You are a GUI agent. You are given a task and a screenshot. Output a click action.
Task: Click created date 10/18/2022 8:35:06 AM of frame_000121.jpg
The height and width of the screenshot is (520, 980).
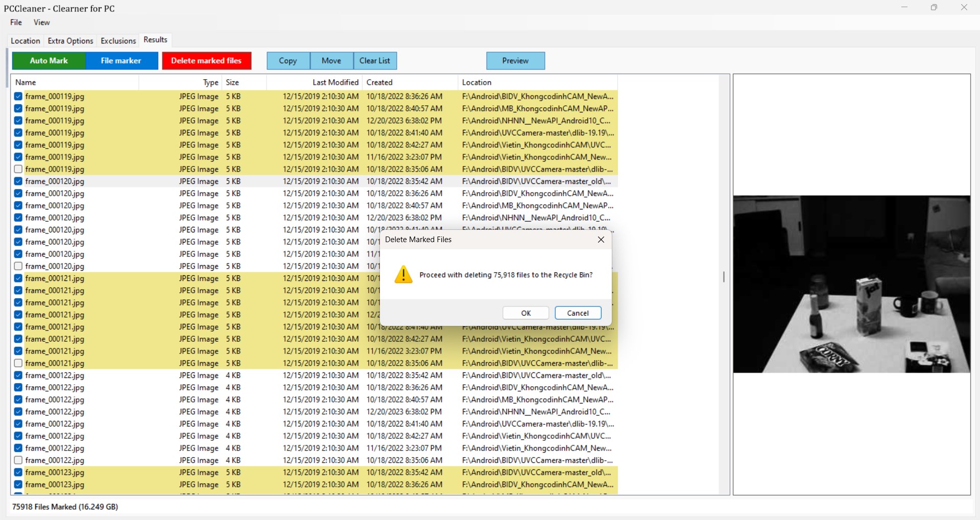click(x=404, y=363)
